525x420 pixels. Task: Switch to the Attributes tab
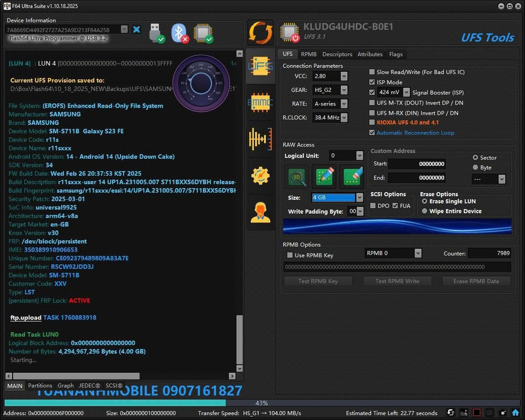[370, 54]
